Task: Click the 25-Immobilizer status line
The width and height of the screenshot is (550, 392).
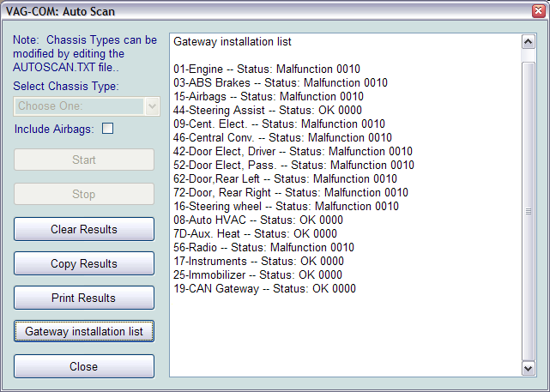Action: tap(257, 275)
